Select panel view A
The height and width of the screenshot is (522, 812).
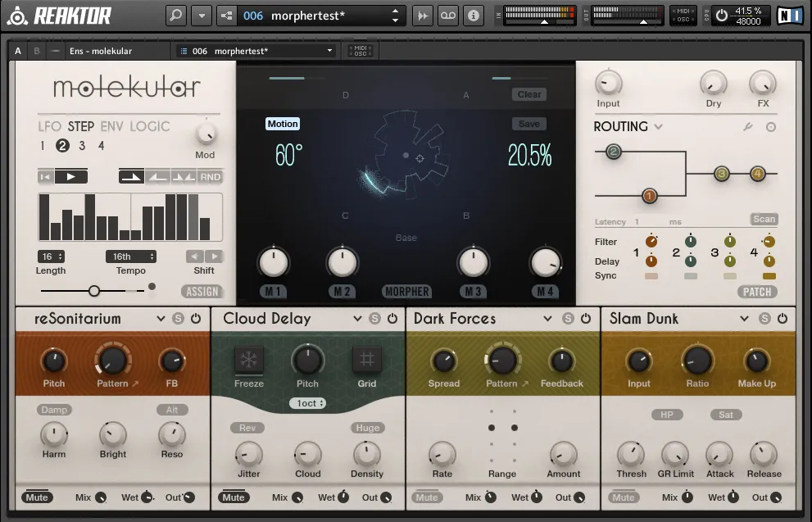18,51
